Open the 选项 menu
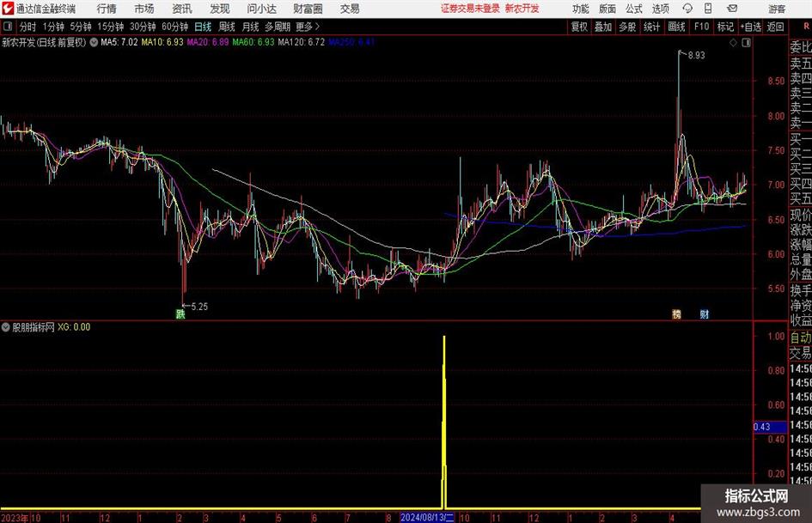Image resolution: width=812 pixels, height=523 pixels. [660, 9]
